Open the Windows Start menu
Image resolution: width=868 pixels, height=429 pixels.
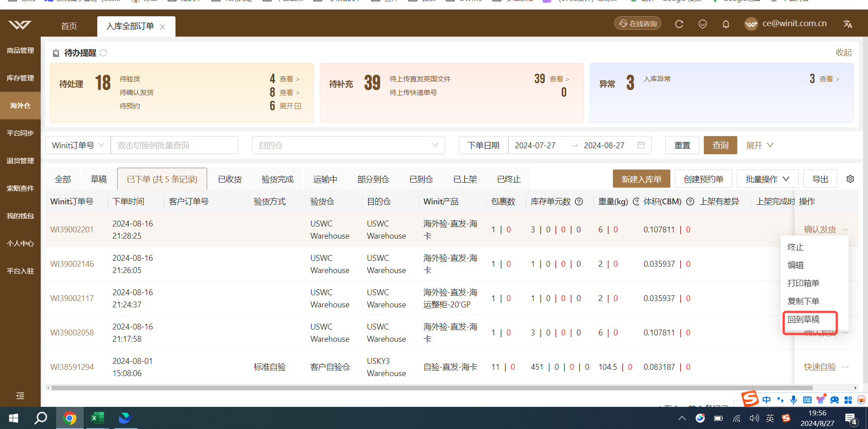click(14, 418)
